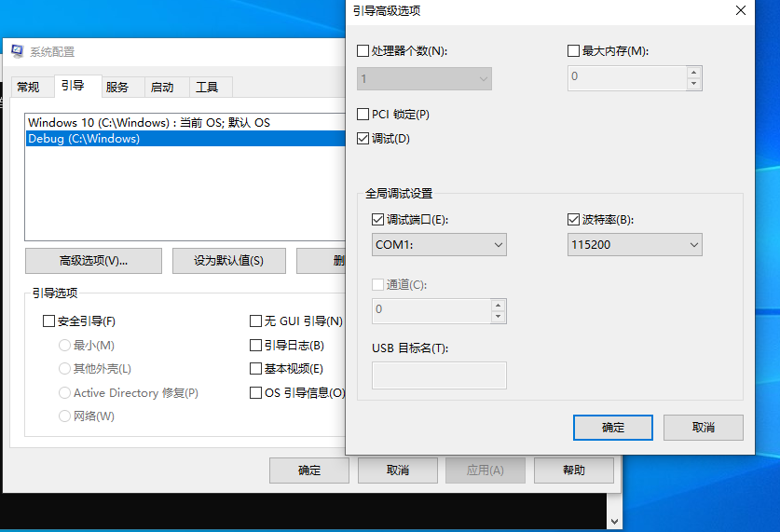Screen dimensions: 780x532
Task: Open the 115200 baud rate dropdown
Action: [635, 245]
